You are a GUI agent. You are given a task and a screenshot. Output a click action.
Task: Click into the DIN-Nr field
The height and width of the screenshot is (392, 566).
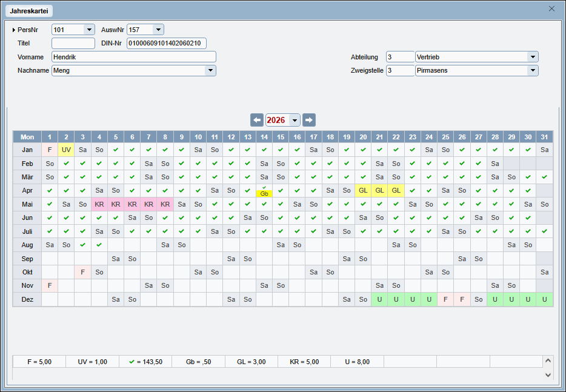click(167, 43)
